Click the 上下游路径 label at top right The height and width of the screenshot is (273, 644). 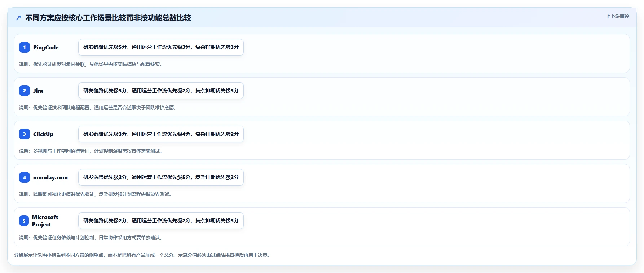(617, 16)
